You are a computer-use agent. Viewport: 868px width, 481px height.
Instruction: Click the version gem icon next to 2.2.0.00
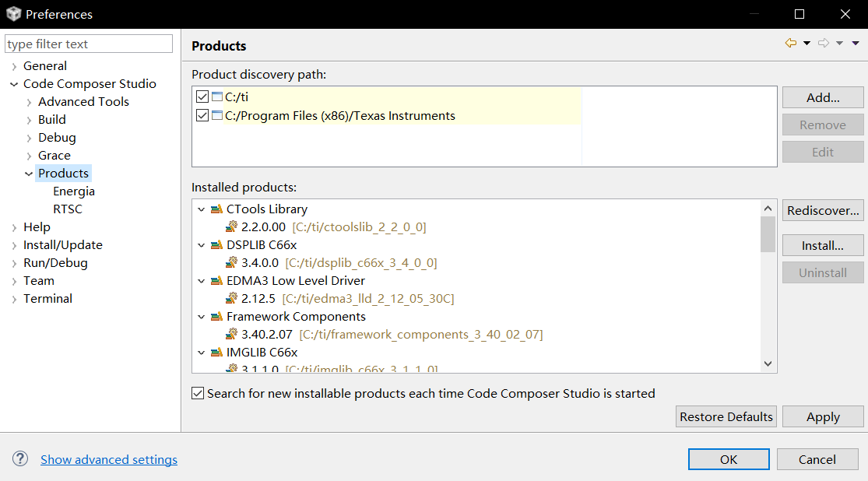pos(230,226)
